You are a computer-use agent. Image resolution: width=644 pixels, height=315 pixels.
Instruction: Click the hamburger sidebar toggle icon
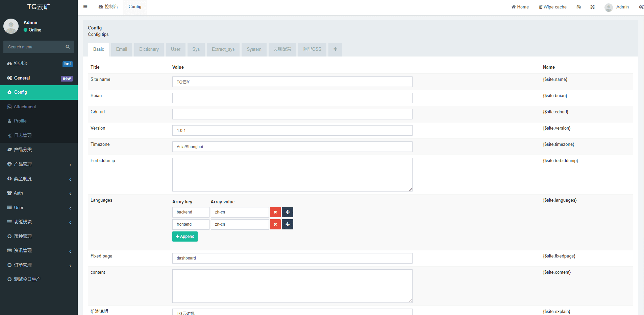click(x=85, y=7)
